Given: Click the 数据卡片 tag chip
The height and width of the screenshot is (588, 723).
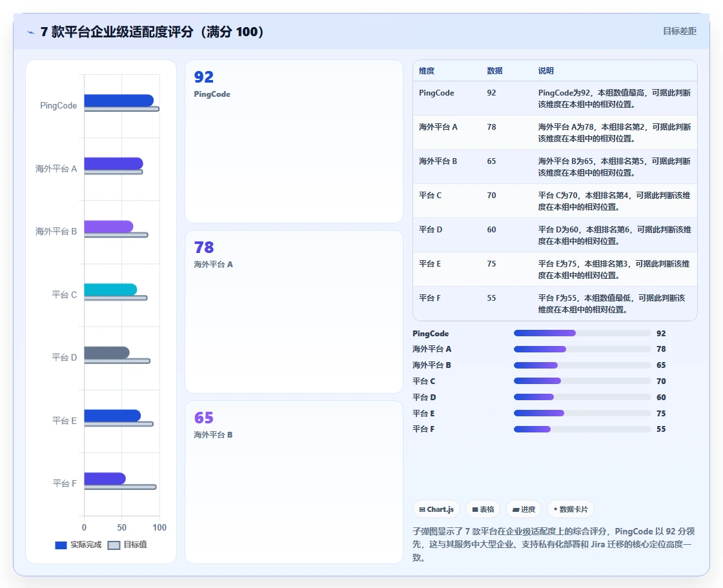Looking at the screenshot, I should tap(571, 509).
